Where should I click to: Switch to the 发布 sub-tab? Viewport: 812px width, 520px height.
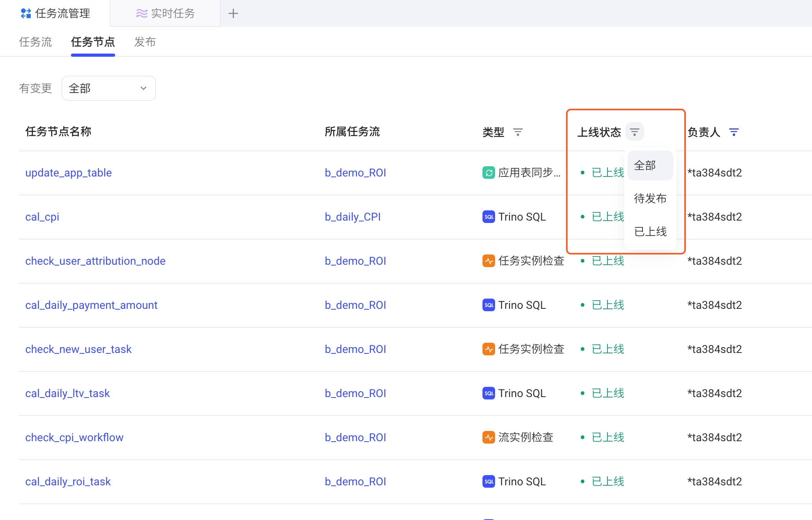tap(145, 42)
